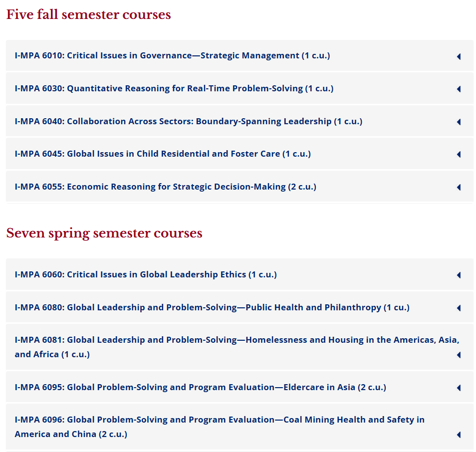Open Public Health and Philanthropy course title
This screenshot has height=452, width=476.
coord(212,307)
